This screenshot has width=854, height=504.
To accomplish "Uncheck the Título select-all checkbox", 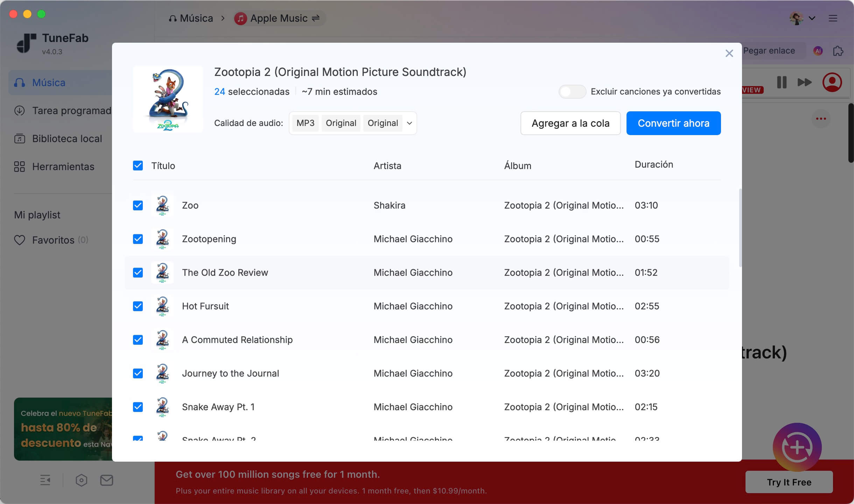I will [138, 166].
